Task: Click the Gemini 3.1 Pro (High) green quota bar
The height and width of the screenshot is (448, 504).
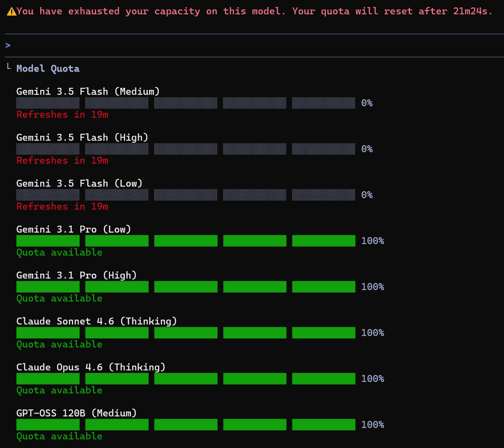Action: click(186, 287)
